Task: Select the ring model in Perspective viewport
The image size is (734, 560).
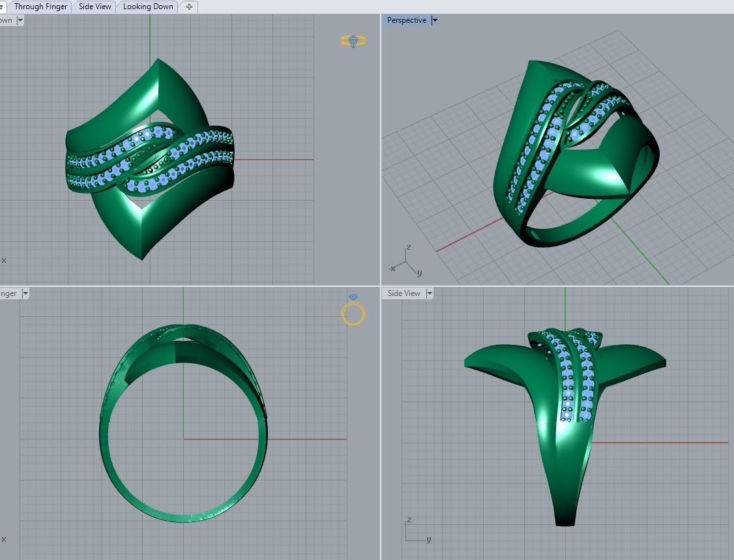Action: [576, 154]
